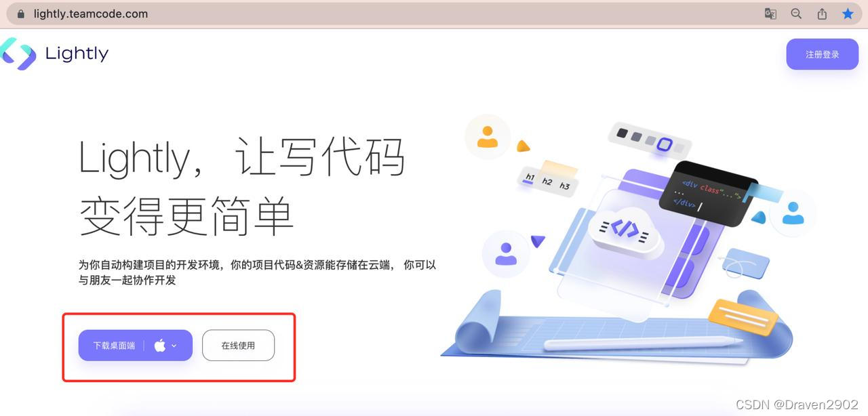This screenshot has height=416, width=868.
Task: Click the highlighted color swatch in illustration palette
Action: [665, 144]
